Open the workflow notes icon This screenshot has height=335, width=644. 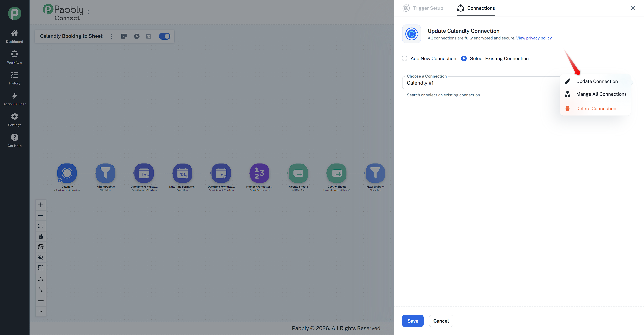coord(124,36)
